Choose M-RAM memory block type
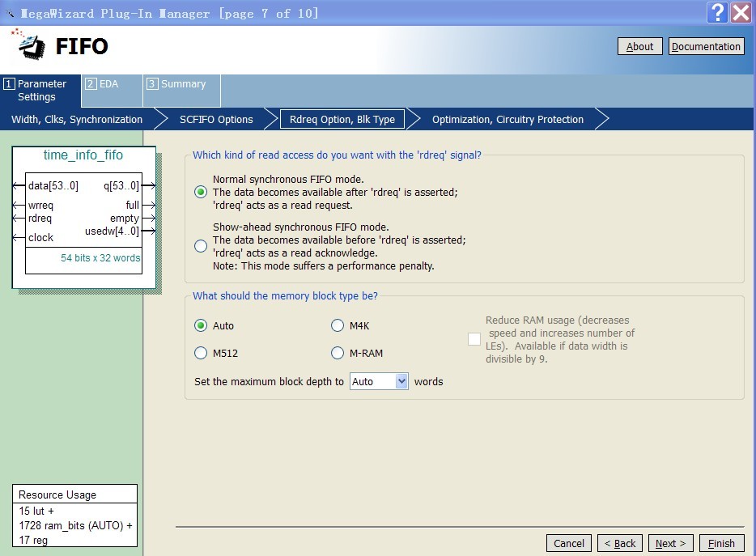The height and width of the screenshot is (556, 756). click(338, 353)
